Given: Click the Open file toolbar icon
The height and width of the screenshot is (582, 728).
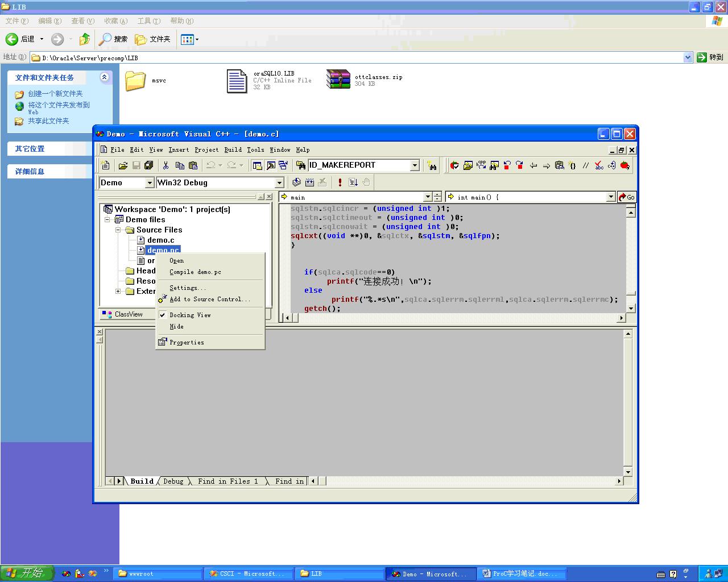Looking at the screenshot, I should pos(123,165).
